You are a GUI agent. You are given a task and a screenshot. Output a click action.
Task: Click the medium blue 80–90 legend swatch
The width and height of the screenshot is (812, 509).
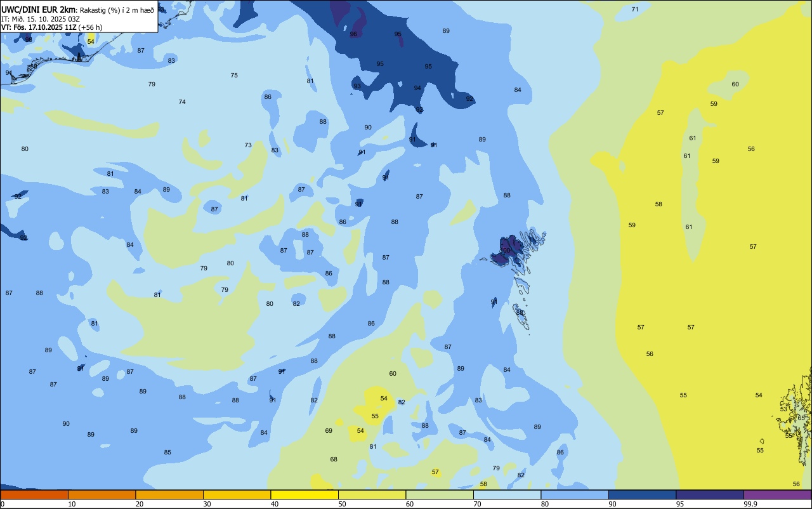[x=575, y=495]
